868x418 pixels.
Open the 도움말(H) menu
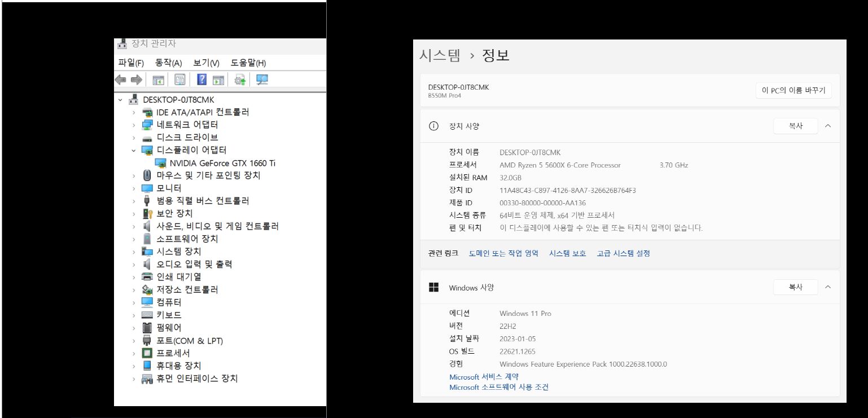click(x=248, y=63)
